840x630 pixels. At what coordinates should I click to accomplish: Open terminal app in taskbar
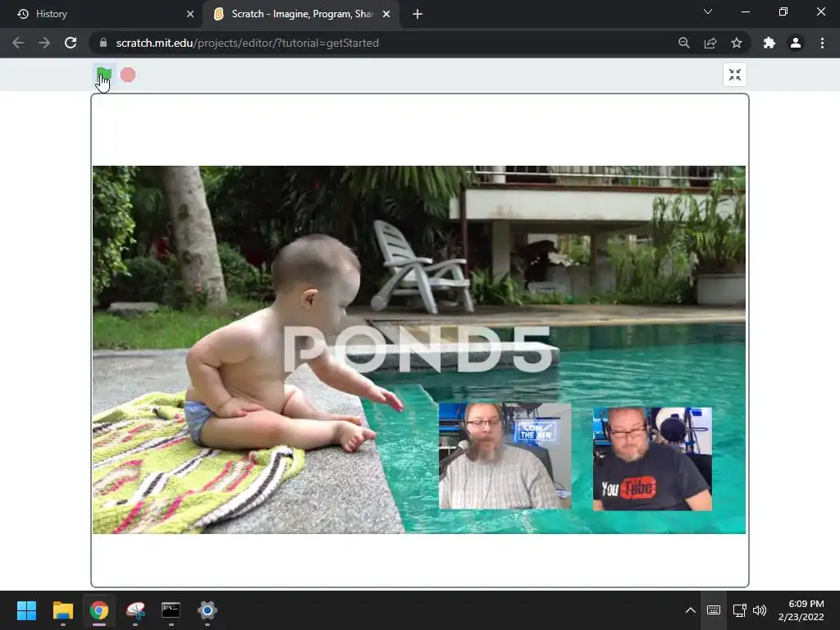(171, 610)
